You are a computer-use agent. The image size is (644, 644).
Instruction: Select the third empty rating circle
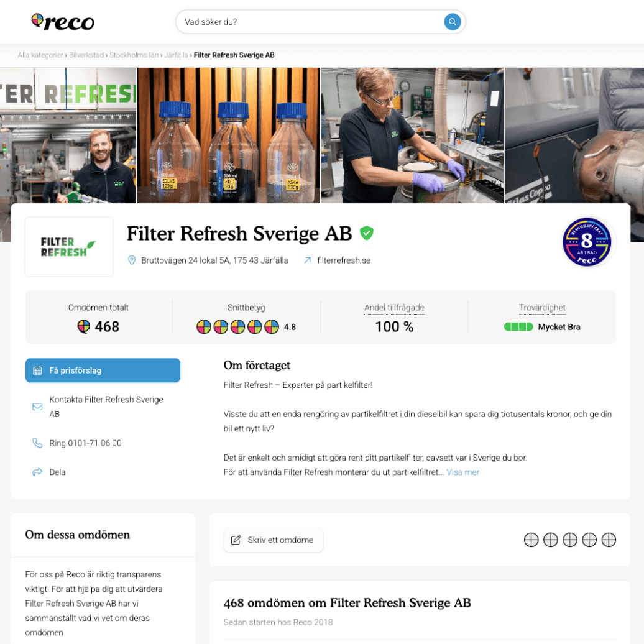click(x=569, y=540)
